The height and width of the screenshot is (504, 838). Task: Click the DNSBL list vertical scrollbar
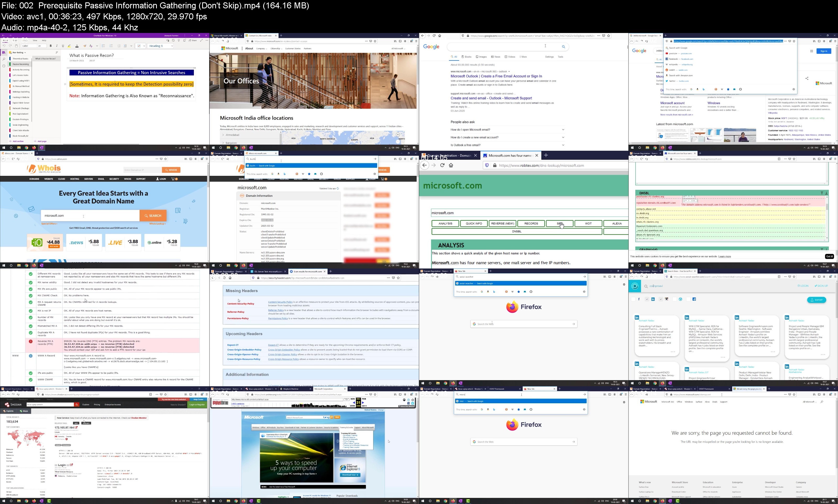click(x=827, y=217)
